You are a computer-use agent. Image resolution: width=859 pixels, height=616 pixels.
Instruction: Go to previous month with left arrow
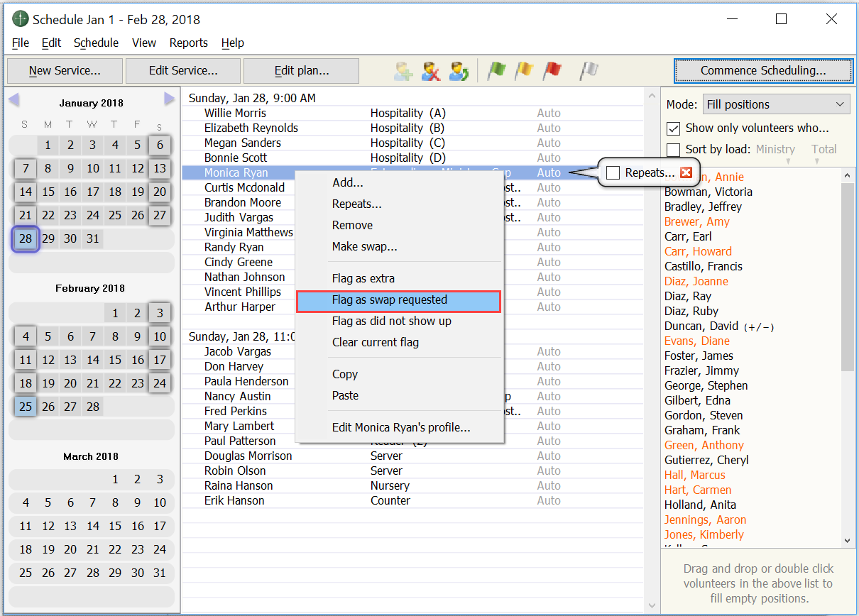[x=14, y=99]
